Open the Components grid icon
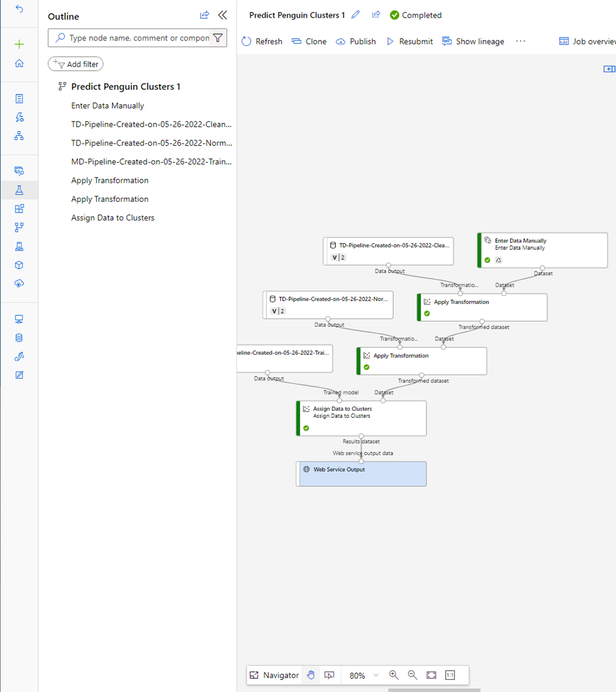This screenshot has height=692, width=616. [x=19, y=209]
